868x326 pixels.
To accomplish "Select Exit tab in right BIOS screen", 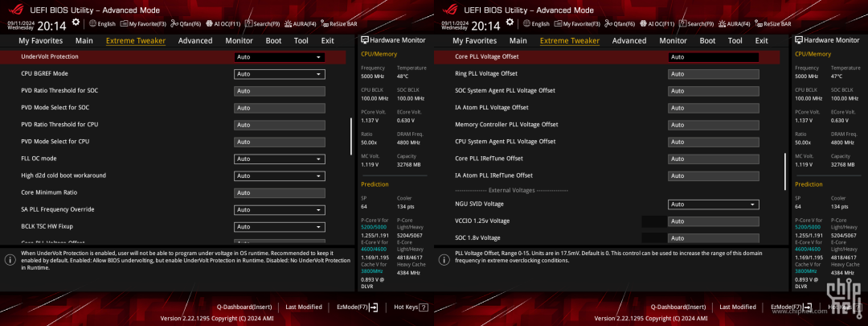I will 762,40.
